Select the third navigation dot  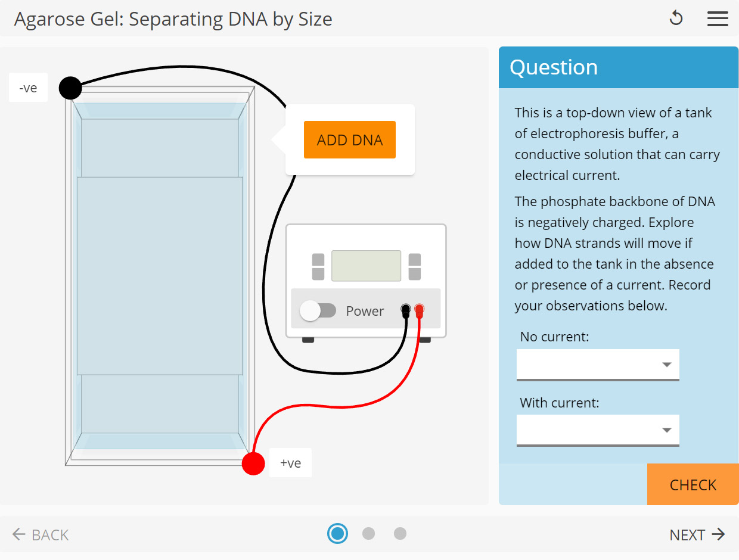[400, 533]
